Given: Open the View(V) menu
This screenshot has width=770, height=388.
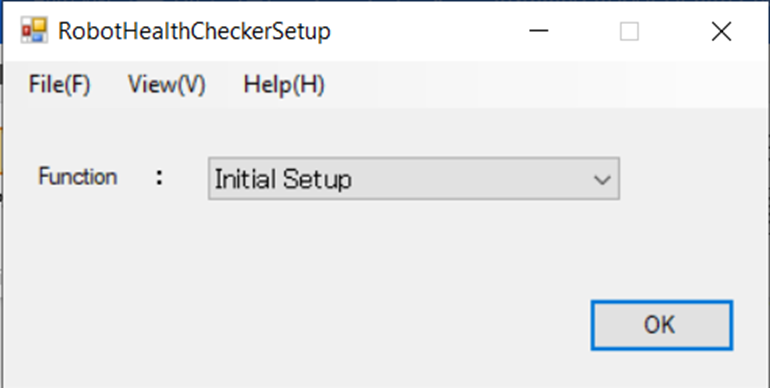Looking at the screenshot, I should (166, 84).
